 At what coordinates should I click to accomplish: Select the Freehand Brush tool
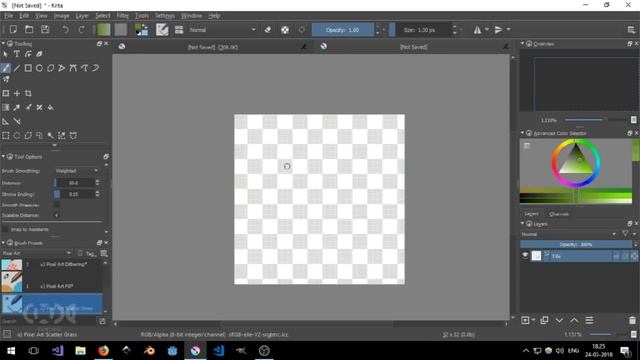[x=6, y=68]
